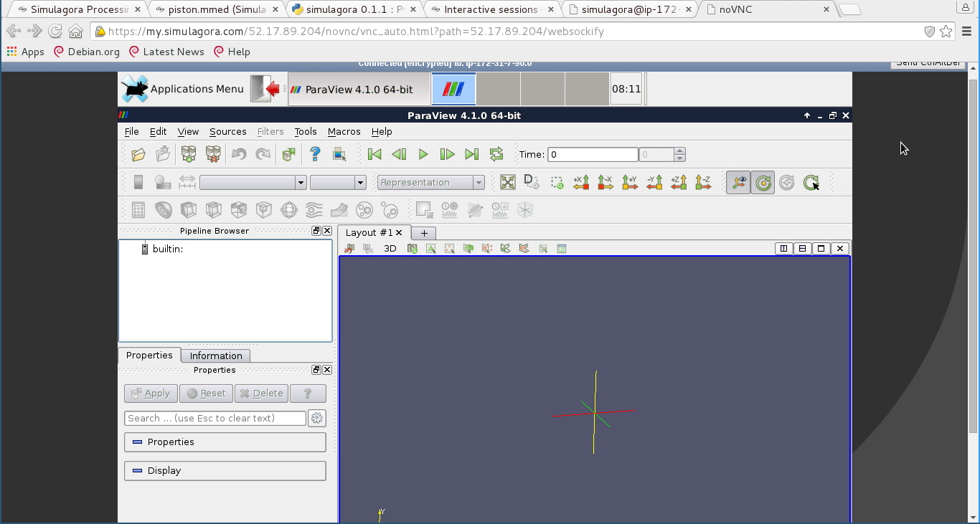Set view direction to -Z
This screenshot has height=524, width=980.
pos(703,183)
